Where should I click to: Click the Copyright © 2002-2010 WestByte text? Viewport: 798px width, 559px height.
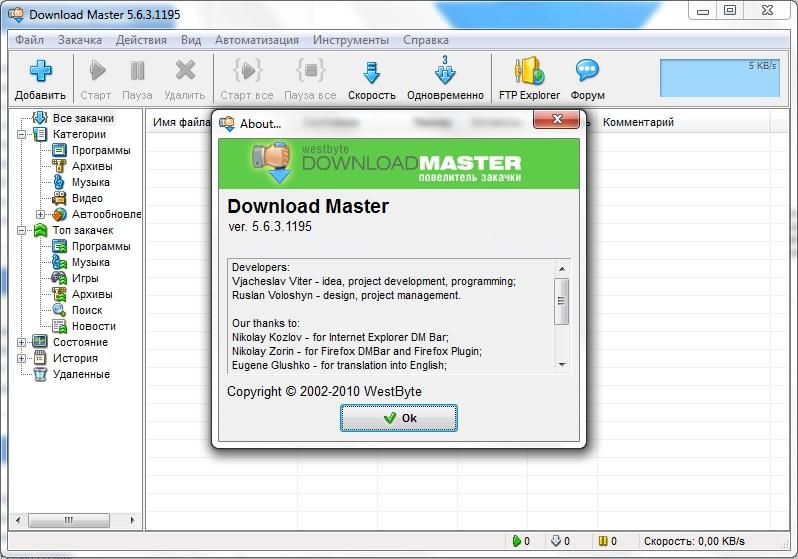tap(324, 392)
